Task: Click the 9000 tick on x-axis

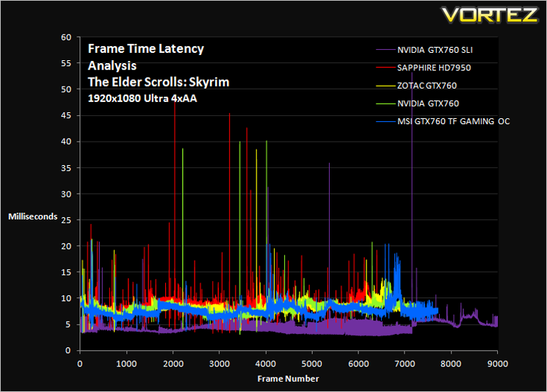Action: [498, 364]
